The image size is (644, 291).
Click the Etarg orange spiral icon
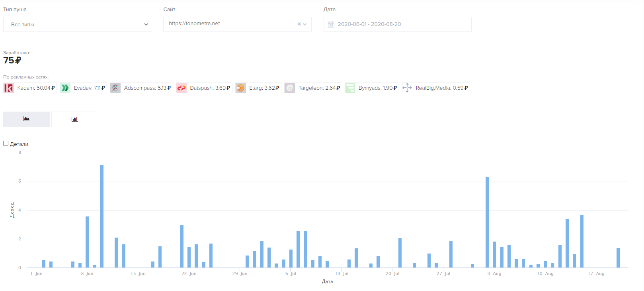[x=241, y=88]
